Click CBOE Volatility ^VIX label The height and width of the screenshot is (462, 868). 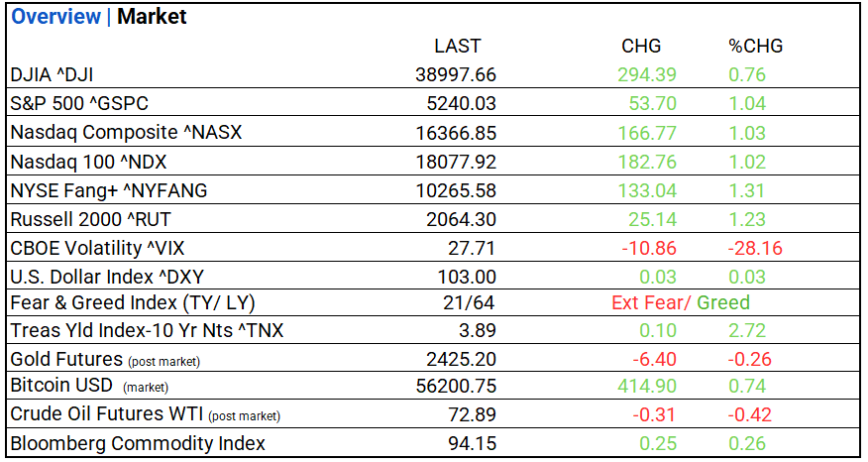tap(101, 247)
